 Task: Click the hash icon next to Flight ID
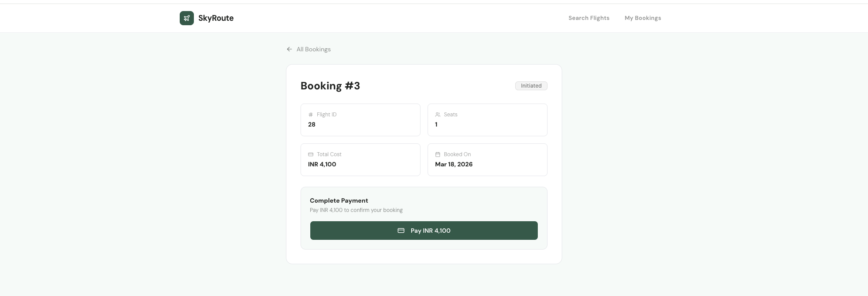click(311, 115)
